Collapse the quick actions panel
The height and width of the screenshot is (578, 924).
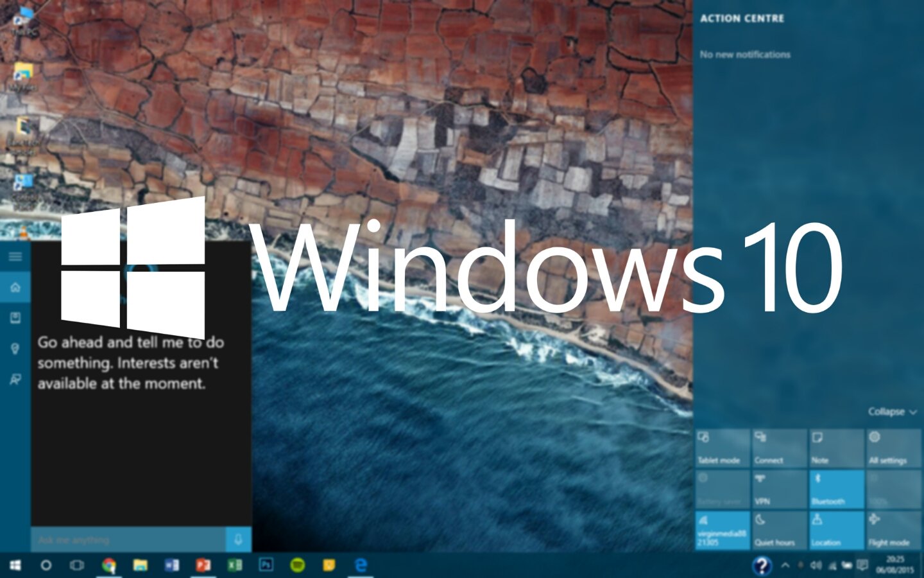pos(893,412)
